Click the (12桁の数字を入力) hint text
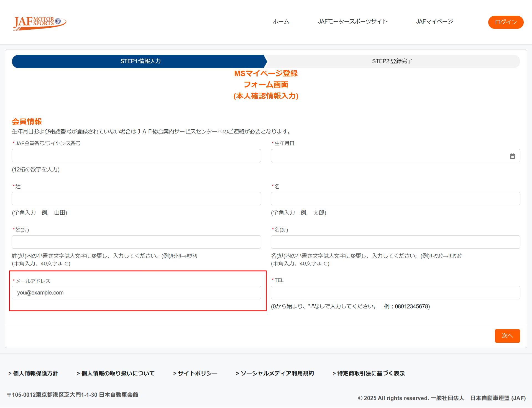The image size is (532, 408). (x=36, y=170)
